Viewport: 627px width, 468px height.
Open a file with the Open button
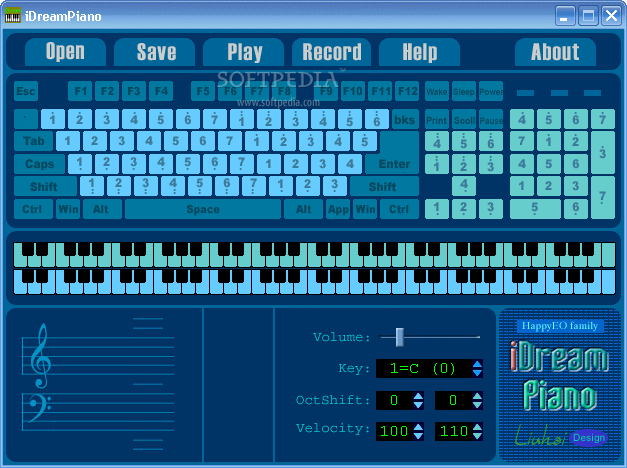(65, 52)
